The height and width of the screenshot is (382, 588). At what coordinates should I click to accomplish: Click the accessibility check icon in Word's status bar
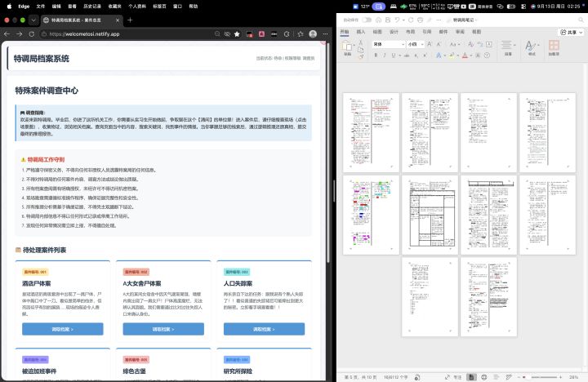click(x=417, y=377)
